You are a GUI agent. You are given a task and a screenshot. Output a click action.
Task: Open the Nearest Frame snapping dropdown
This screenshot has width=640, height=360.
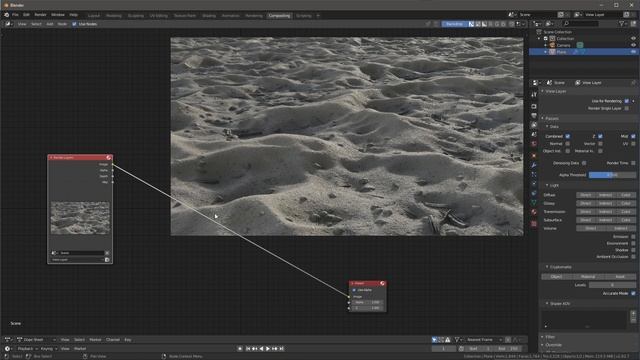484,340
